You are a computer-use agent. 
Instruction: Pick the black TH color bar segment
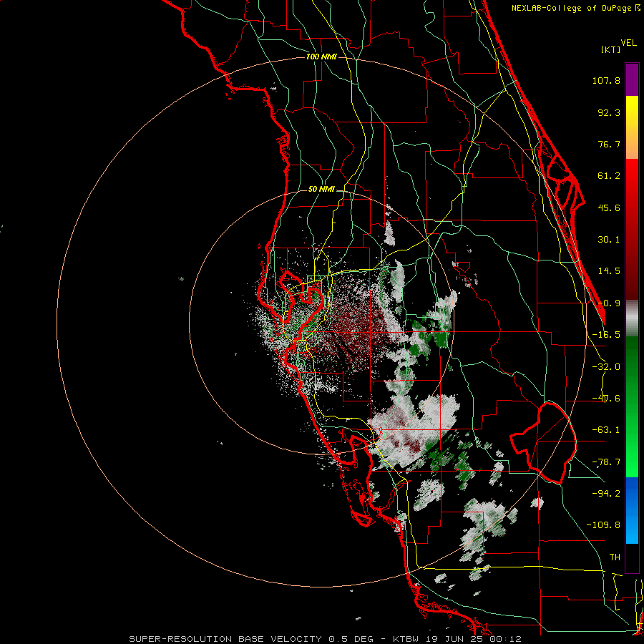tap(632, 557)
